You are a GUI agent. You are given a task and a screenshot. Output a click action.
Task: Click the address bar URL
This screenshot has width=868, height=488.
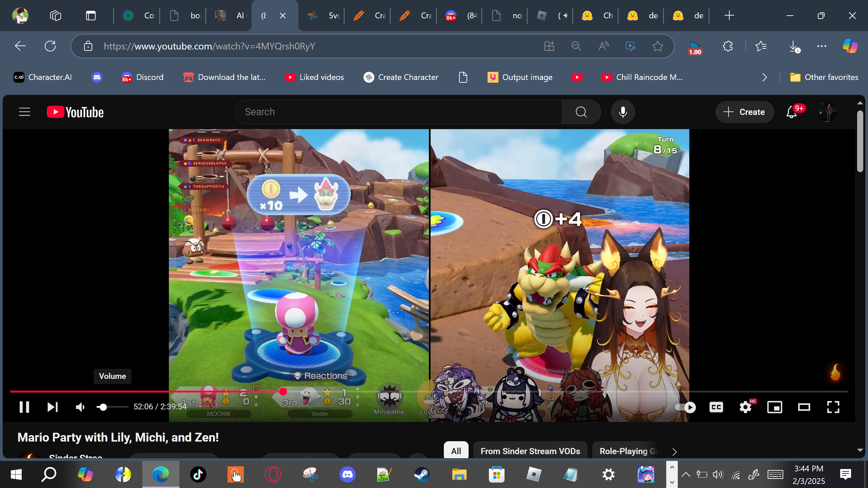pos(210,46)
